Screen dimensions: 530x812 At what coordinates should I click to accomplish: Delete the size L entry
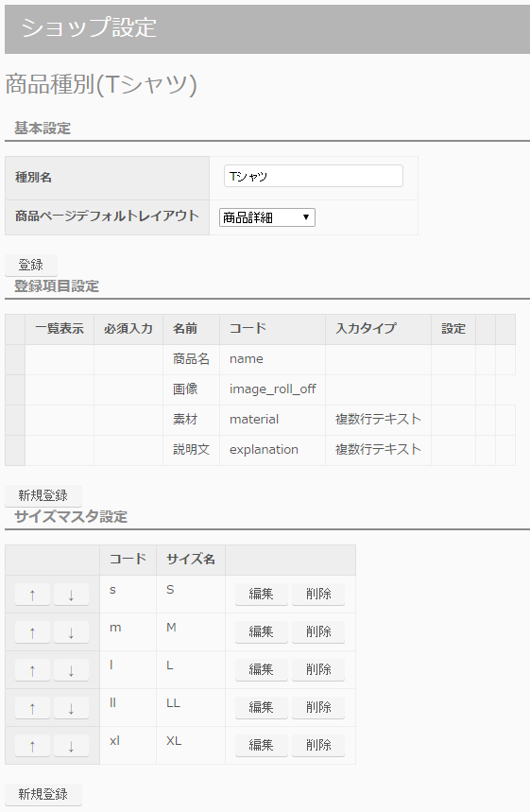tap(318, 669)
